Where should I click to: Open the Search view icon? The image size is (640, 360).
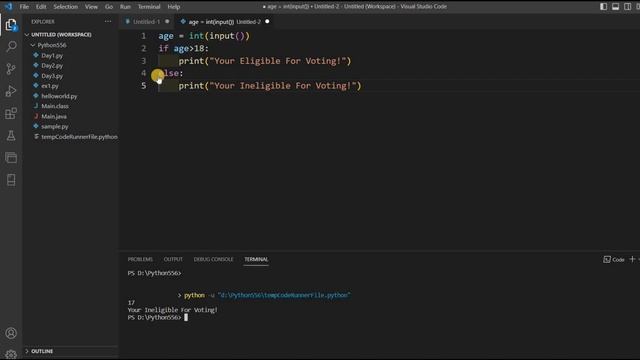[x=11, y=47]
